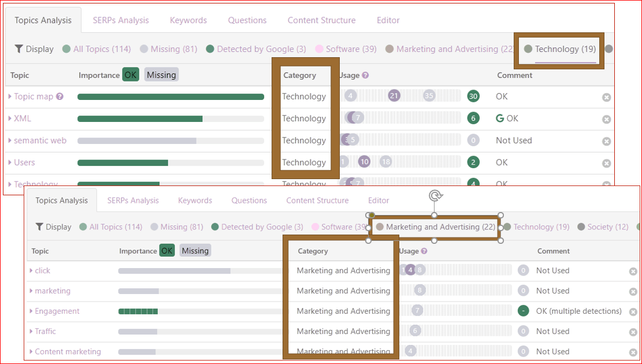Filter by Software (39) in top panel
Image resolution: width=642 pixels, height=364 pixels.
(346, 49)
